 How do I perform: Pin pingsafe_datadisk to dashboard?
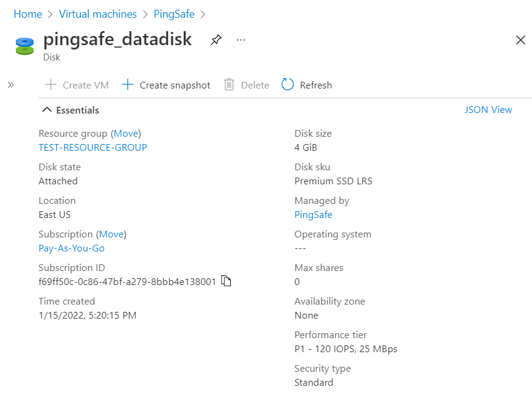pos(216,40)
